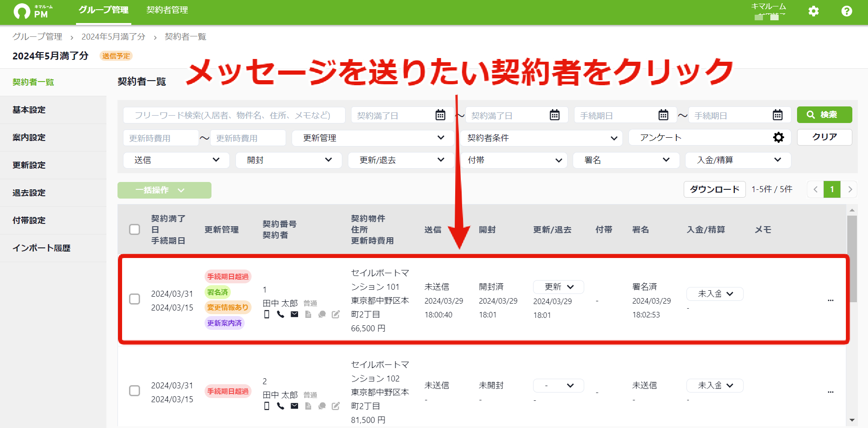Open 案内設定 in the left sidebar
The width and height of the screenshot is (868, 428).
coord(29,137)
